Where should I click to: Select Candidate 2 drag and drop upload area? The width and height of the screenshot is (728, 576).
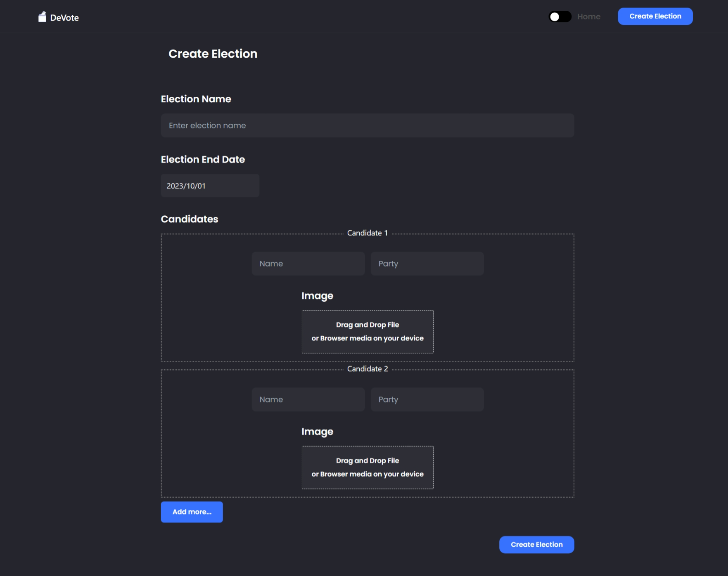pyautogui.click(x=367, y=467)
